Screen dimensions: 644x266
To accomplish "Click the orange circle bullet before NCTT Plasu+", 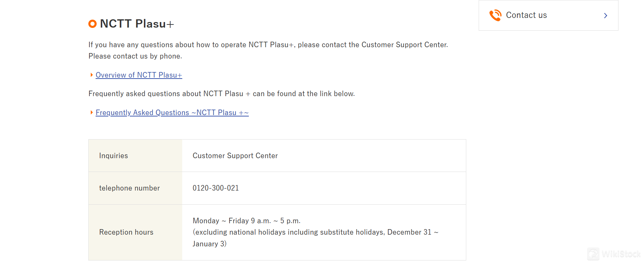I will pos(92,24).
